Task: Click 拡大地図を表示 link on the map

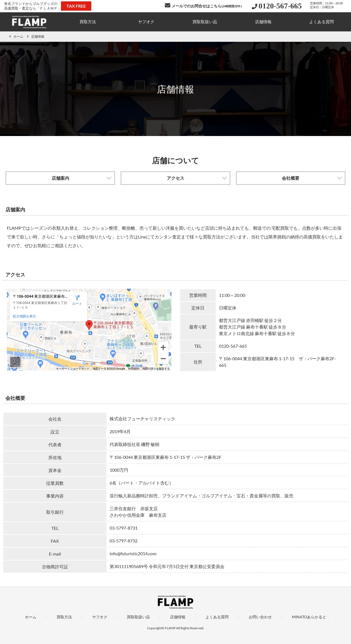Action: (24, 316)
